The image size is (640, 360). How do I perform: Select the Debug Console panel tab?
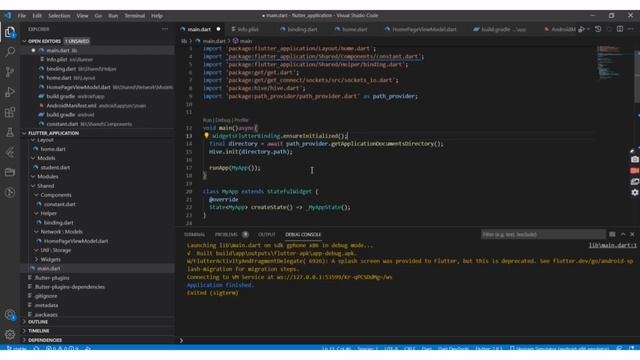tap(303, 235)
